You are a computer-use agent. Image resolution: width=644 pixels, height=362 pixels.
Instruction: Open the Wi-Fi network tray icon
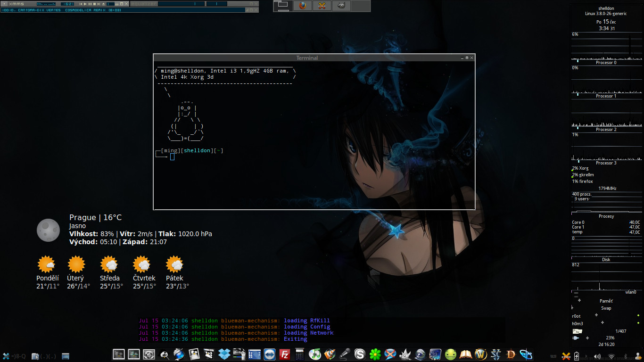point(611,356)
